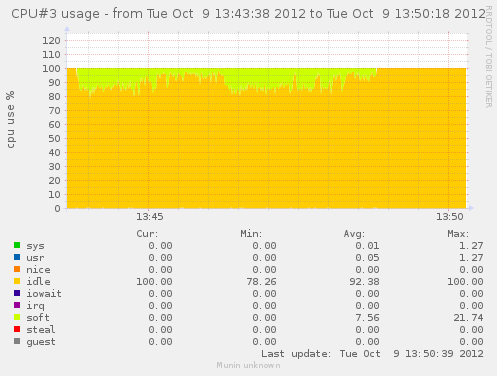This screenshot has height=376, width=497.
Task: Click the blue usr legend color square
Action: [17, 257]
